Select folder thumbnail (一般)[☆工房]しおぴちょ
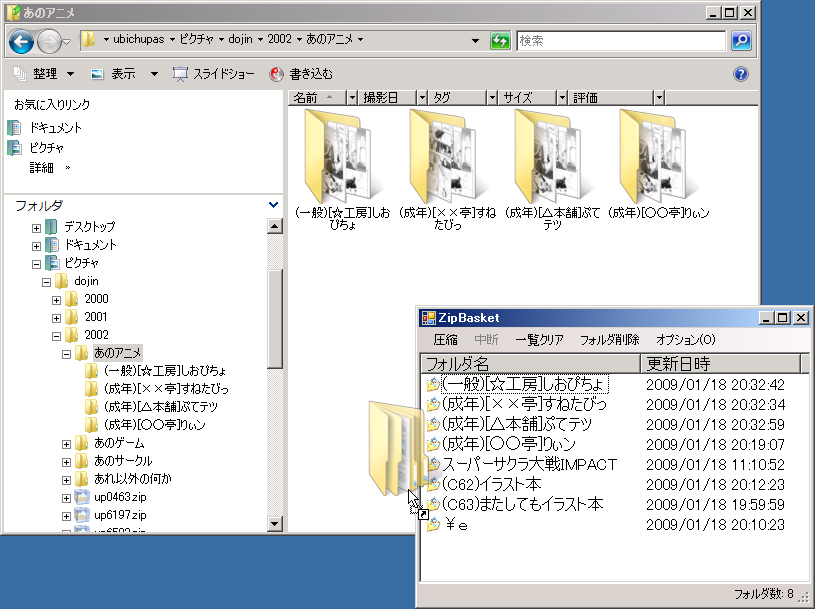This screenshot has height=609, width=815. coord(343,169)
